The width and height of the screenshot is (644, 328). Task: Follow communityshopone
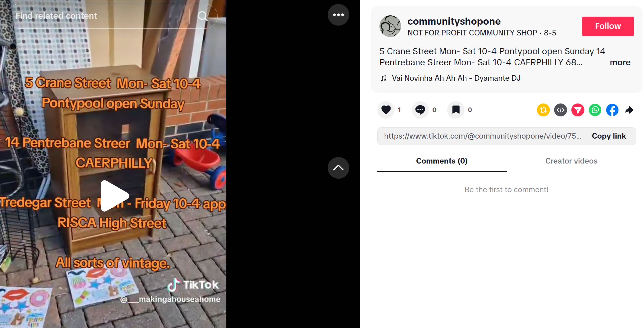click(x=608, y=26)
